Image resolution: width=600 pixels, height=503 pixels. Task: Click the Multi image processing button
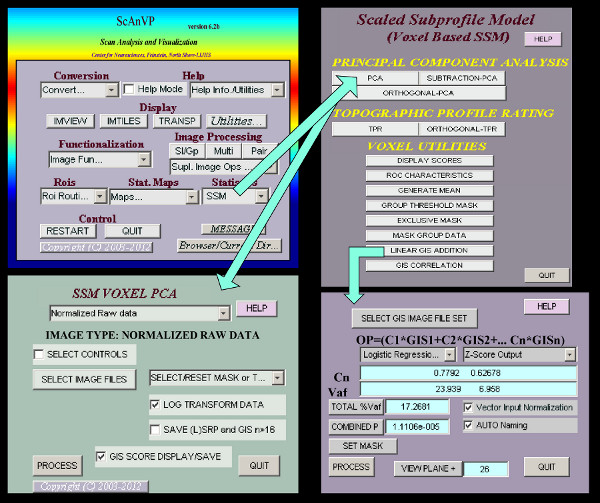(223, 151)
